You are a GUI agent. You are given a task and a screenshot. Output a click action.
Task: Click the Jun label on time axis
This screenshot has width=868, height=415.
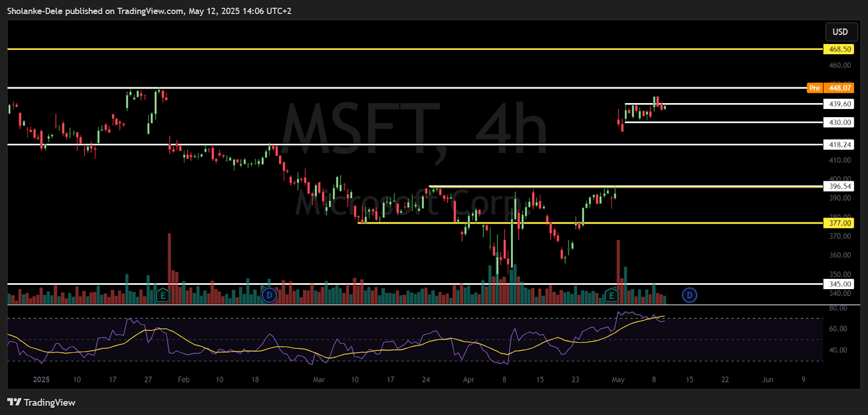[x=768, y=380]
